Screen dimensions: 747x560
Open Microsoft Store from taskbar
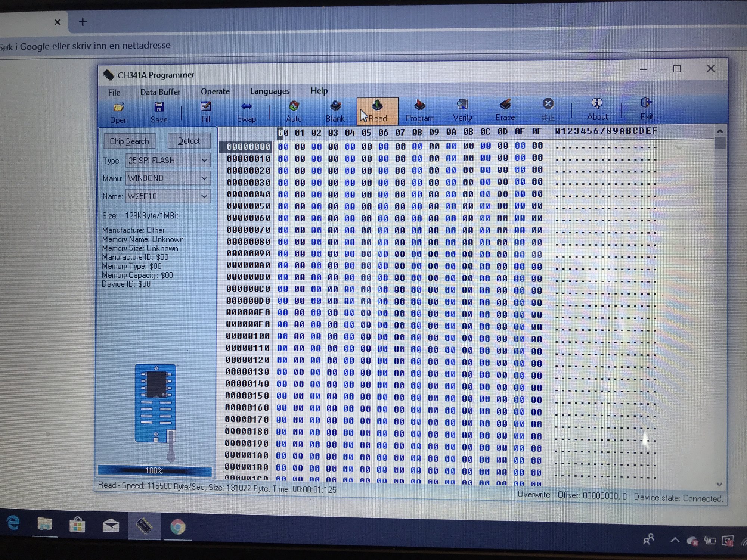click(77, 525)
